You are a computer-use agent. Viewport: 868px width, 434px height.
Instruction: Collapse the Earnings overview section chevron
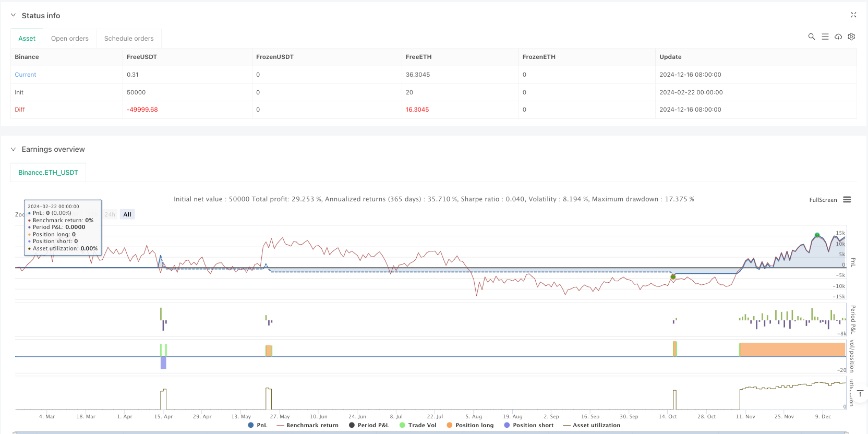pos(14,149)
